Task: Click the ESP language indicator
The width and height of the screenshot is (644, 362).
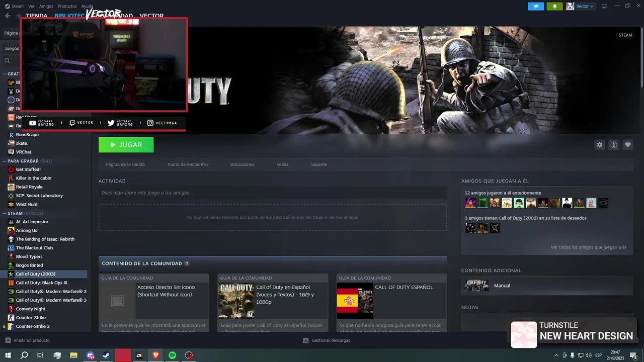Action: tap(599, 355)
